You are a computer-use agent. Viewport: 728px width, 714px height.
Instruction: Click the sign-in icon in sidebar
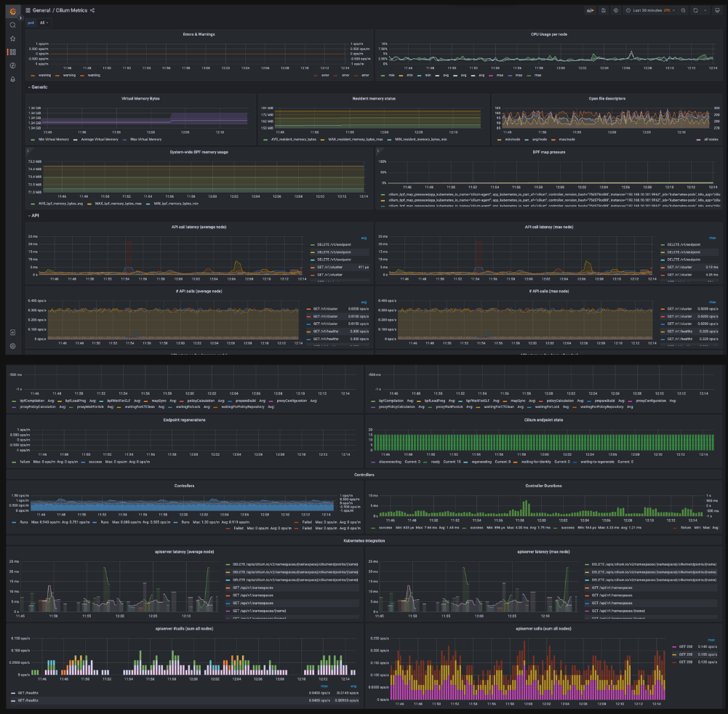click(12, 332)
